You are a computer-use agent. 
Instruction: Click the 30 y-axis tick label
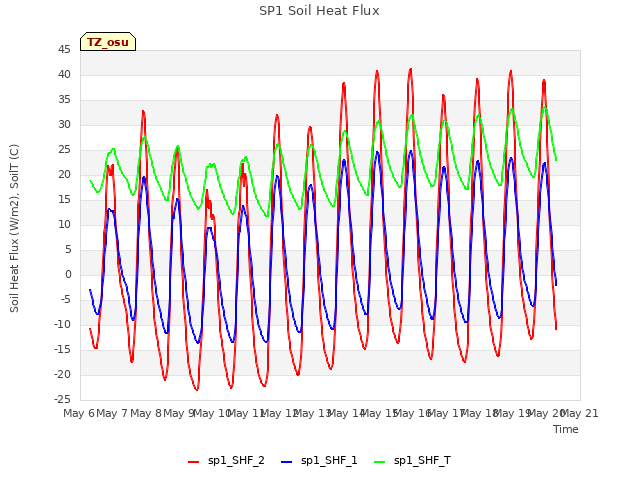coord(64,124)
